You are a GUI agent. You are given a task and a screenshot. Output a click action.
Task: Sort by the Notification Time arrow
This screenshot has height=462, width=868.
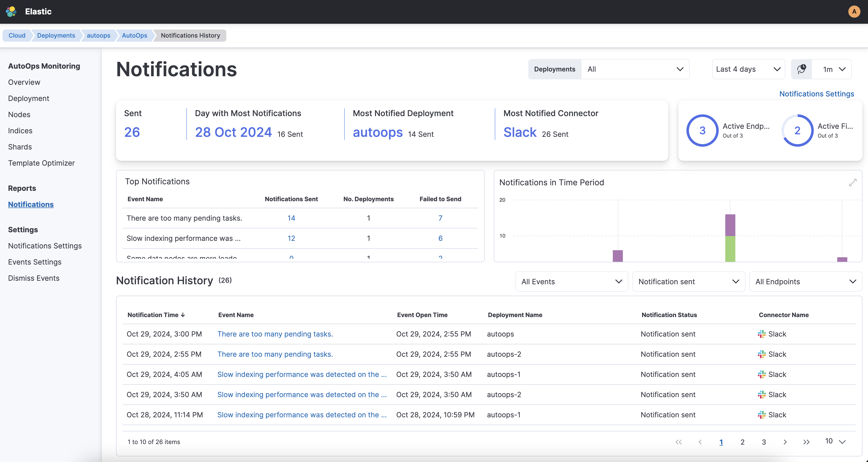pos(183,315)
